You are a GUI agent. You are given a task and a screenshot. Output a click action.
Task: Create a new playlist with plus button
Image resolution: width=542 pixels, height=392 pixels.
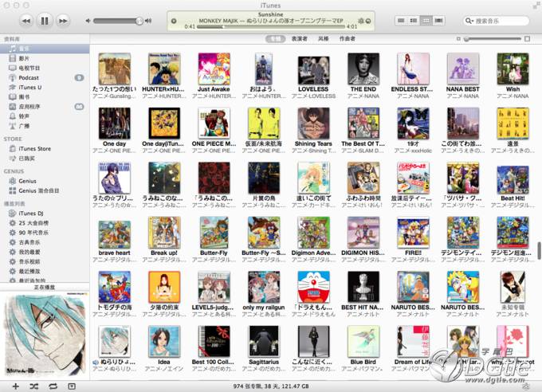pos(16,386)
